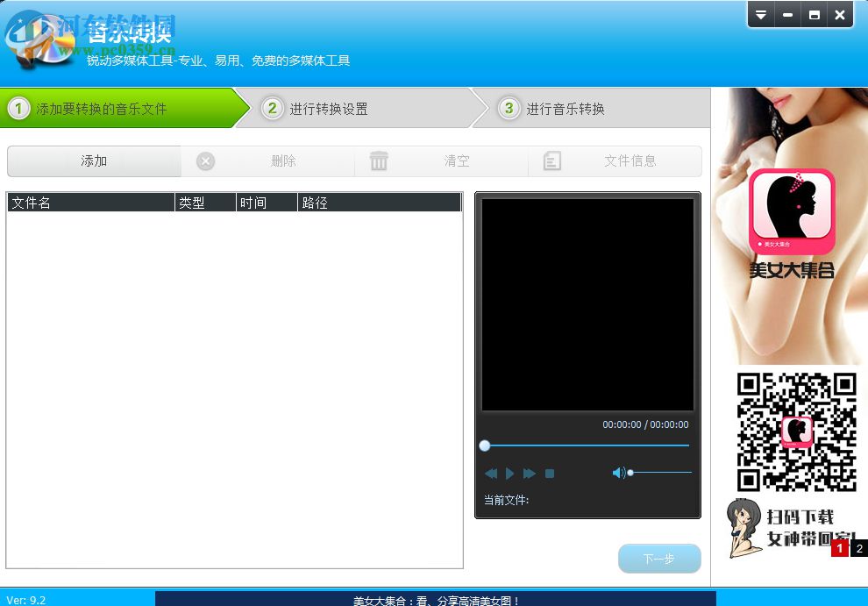Image resolution: width=868 pixels, height=606 pixels.
Task: Open the title bar dropdown menu arrow
Action: [760, 14]
